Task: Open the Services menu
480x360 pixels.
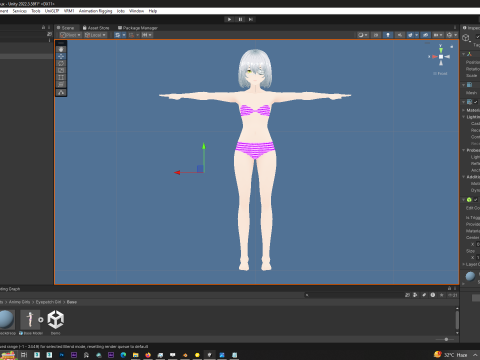Action: pyautogui.click(x=19, y=11)
